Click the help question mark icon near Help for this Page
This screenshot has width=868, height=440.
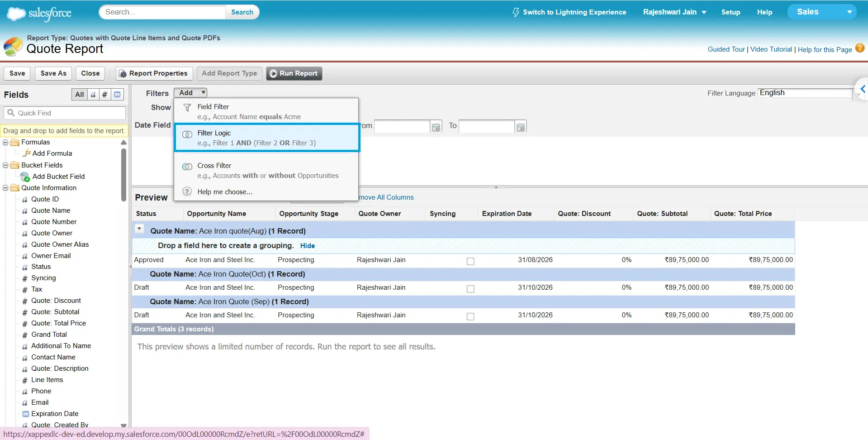pyautogui.click(x=860, y=48)
